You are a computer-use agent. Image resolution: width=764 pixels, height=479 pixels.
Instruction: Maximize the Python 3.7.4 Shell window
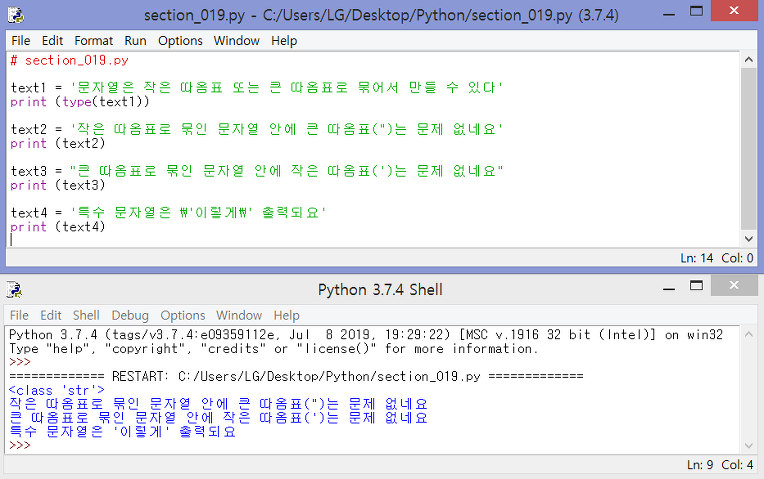697,286
